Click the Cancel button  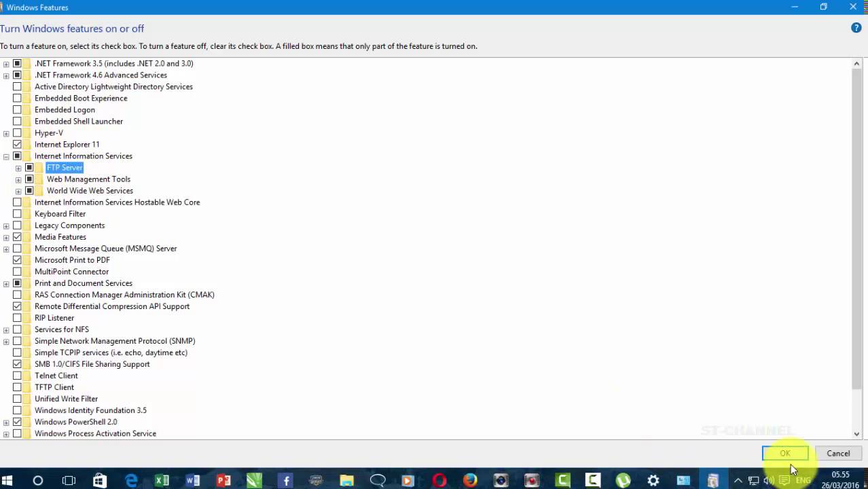pos(838,453)
